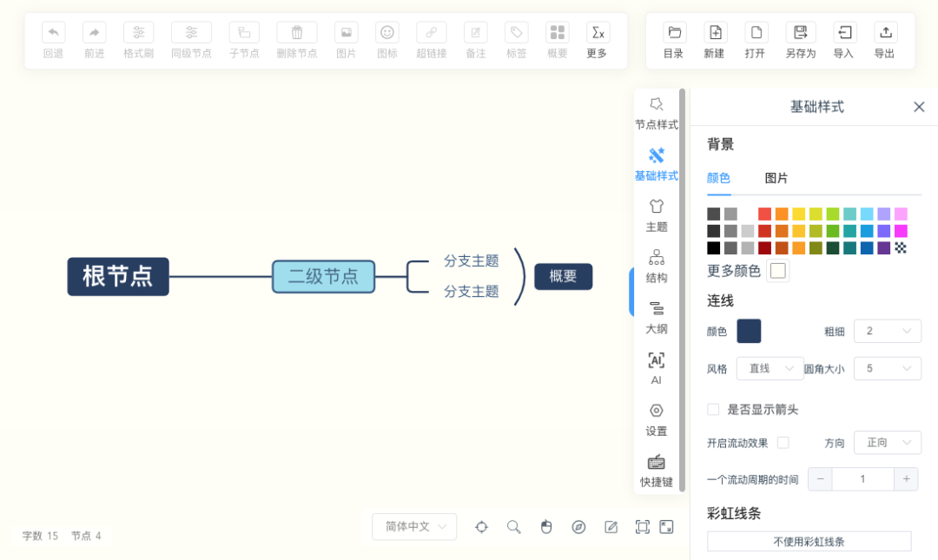Click 不使用彩虹线条 button

[x=809, y=541]
